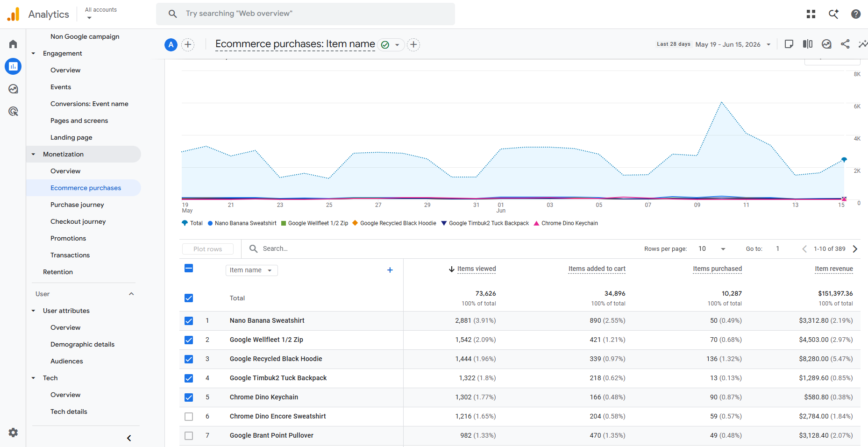
Task: Open the Explore nav icon
Action: (13, 89)
